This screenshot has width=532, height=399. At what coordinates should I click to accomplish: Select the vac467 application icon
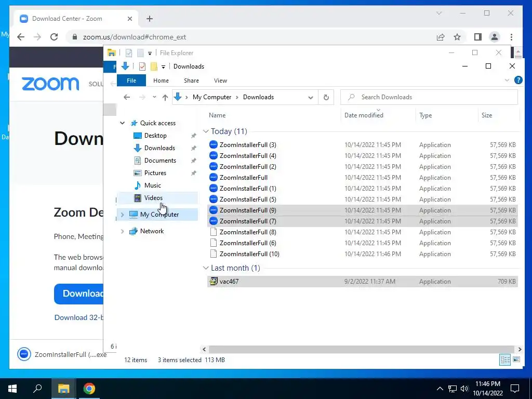pos(214,281)
